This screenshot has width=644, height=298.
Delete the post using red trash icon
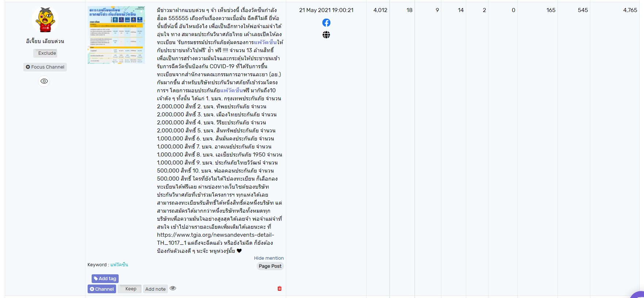[x=280, y=289]
